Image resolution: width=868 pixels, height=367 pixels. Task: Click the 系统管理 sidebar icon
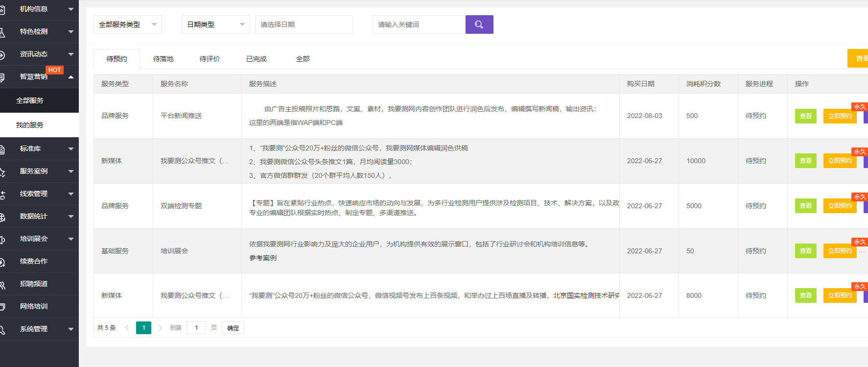click(2, 330)
